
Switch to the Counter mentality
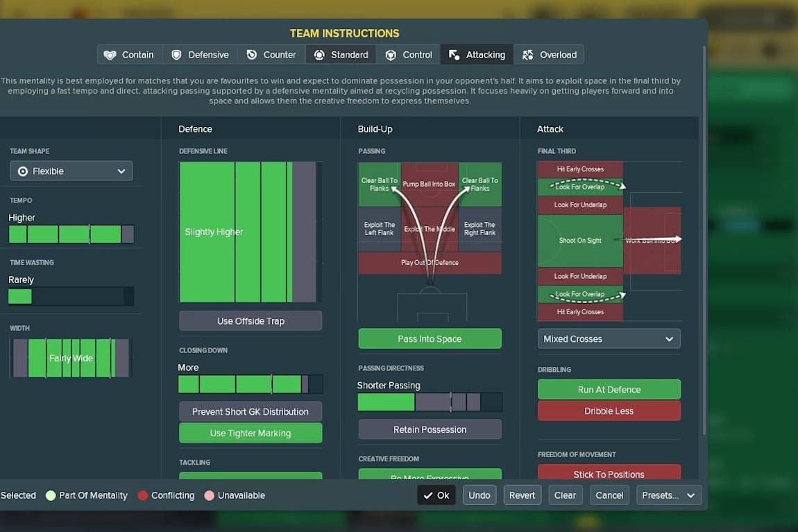pos(271,55)
